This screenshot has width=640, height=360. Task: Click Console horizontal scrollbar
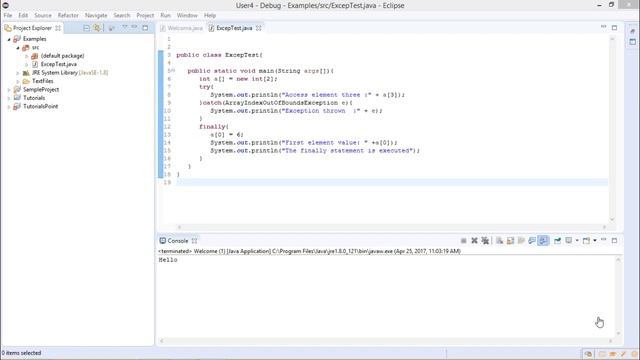pyautogui.click(x=386, y=341)
